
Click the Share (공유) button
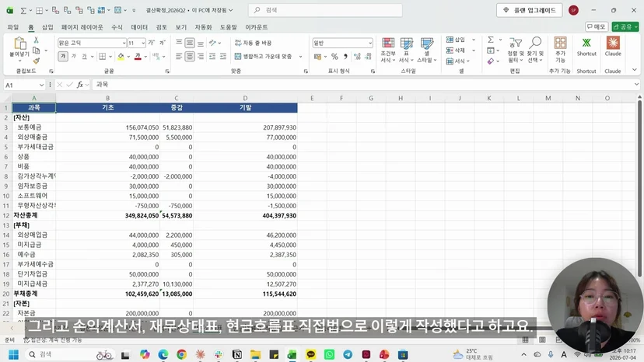pyautogui.click(x=625, y=26)
